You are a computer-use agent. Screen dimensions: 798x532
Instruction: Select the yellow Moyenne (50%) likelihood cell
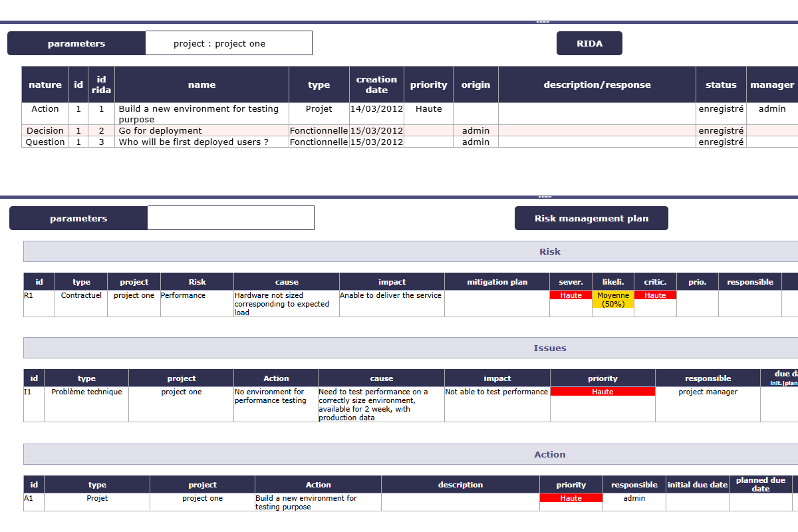coord(613,299)
